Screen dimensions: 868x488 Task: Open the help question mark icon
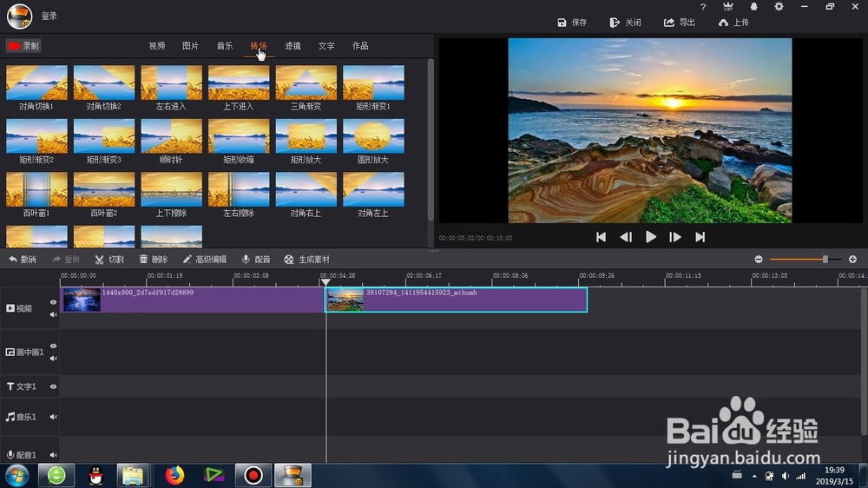703,7
